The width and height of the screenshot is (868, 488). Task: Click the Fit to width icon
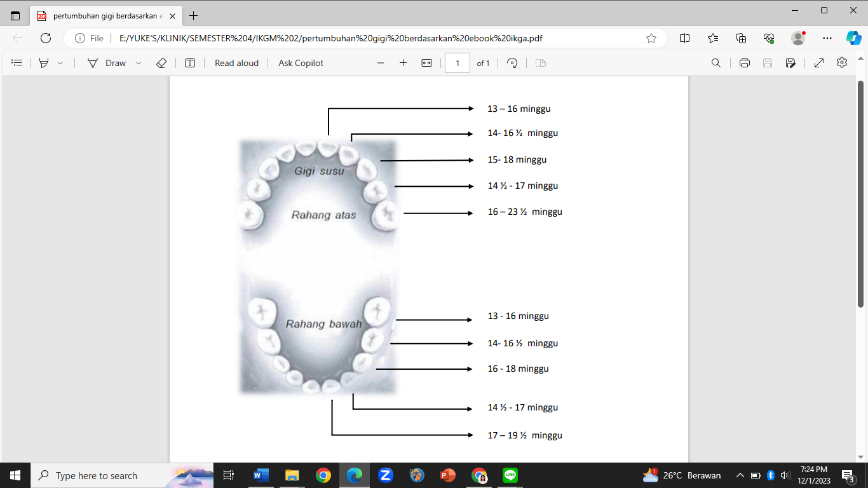(x=426, y=63)
